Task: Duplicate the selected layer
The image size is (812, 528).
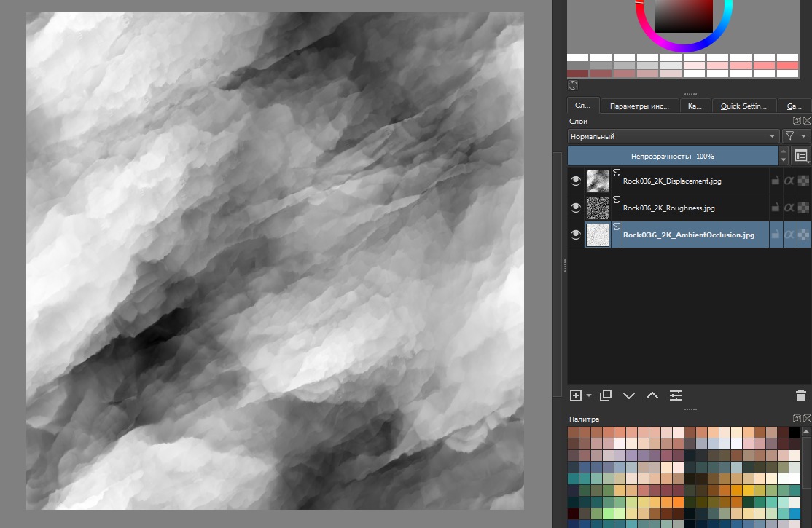Action: tap(606, 395)
